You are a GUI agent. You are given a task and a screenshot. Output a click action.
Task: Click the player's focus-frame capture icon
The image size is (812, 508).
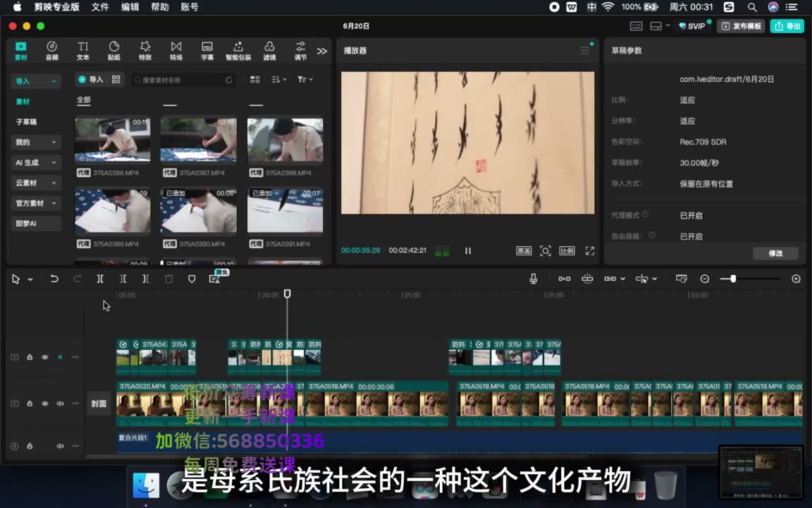pyautogui.click(x=546, y=251)
